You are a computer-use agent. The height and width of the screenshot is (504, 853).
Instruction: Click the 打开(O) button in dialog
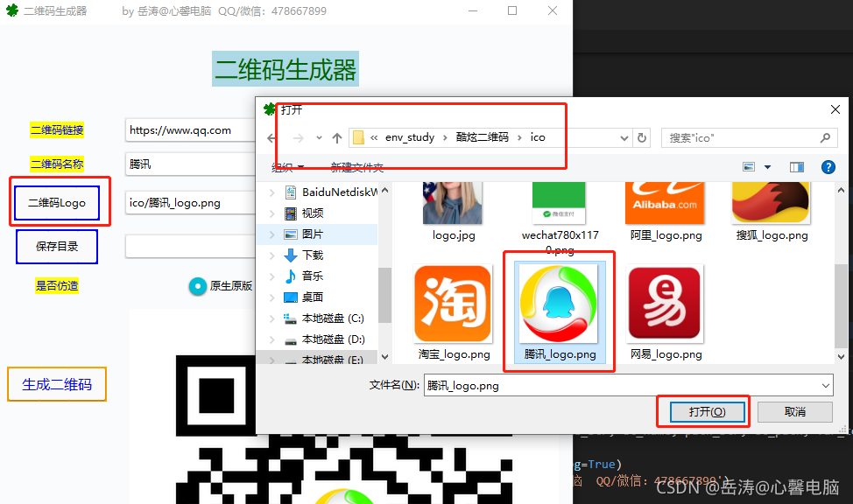click(x=708, y=411)
